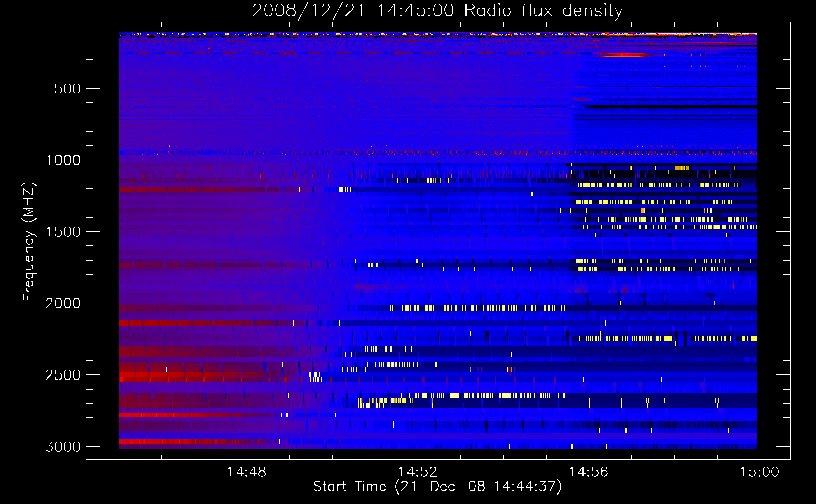Screen dimensions: 816x504
Task: Click the plot title 'Radio flux density'
Action: pyautogui.click(x=543, y=10)
